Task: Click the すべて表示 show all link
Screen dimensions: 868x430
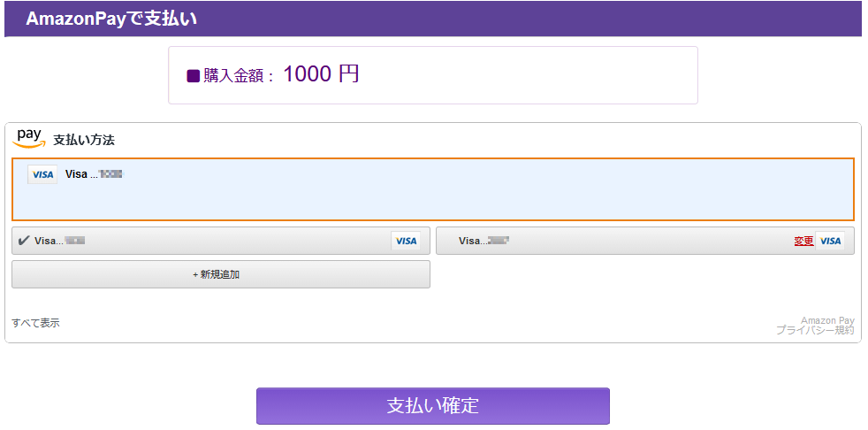Action: (x=35, y=323)
